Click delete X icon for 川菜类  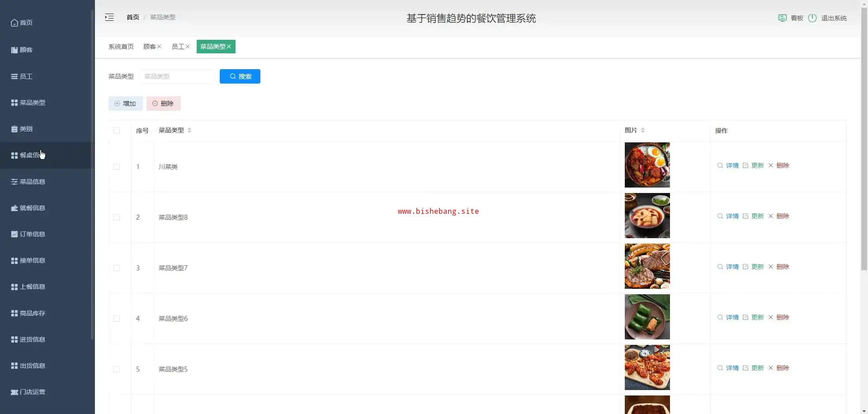(x=771, y=165)
